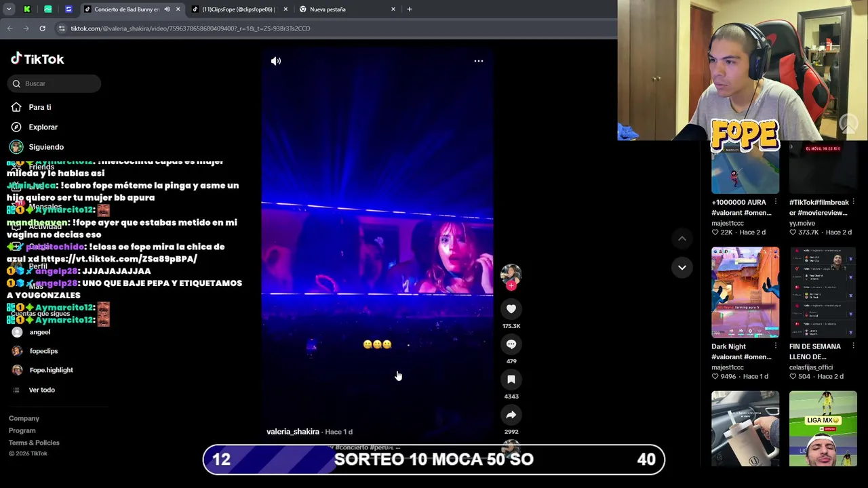The image size is (868, 488).
Task: Open the creator's profile avatar
Action: pos(511,274)
